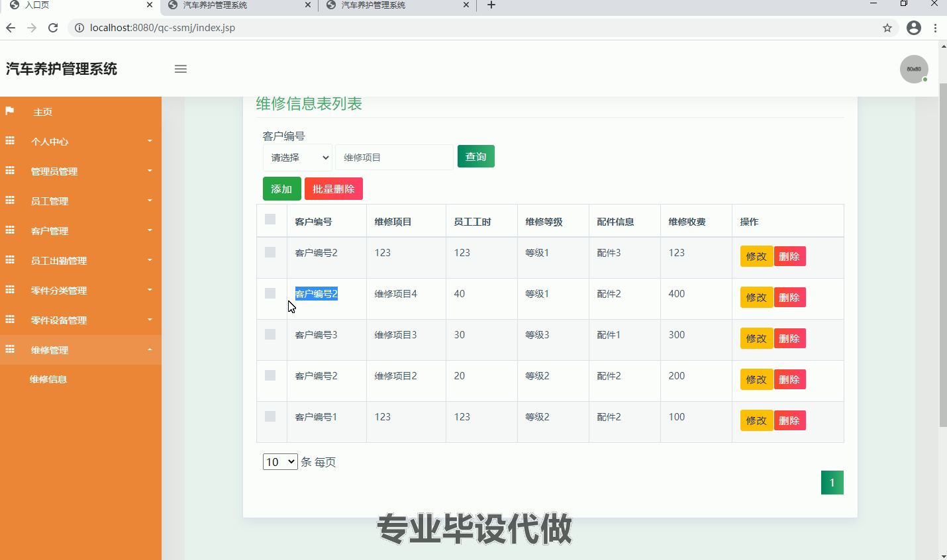Open the 10 per page dropdown
The width and height of the screenshot is (947, 560).
[x=280, y=462]
